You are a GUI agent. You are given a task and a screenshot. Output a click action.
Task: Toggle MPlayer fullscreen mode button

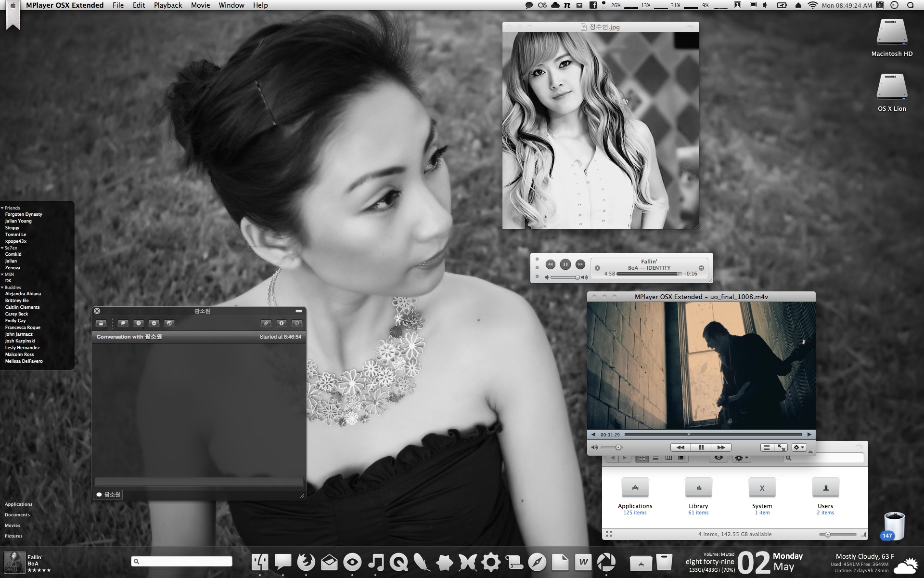(781, 447)
